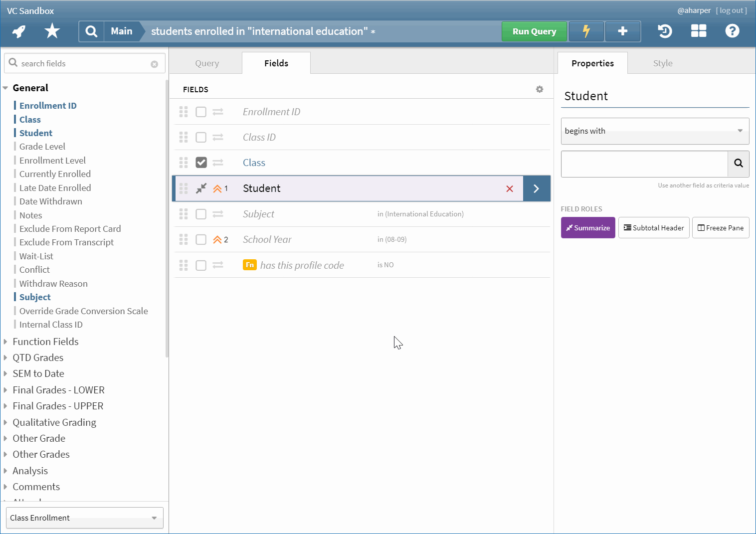The height and width of the screenshot is (534, 756).
Task: Open help via question mark icon
Action: pos(732,31)
